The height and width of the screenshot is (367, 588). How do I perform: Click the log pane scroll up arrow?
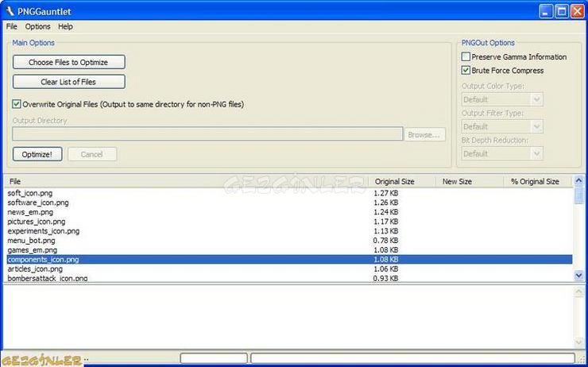point(579,292)
